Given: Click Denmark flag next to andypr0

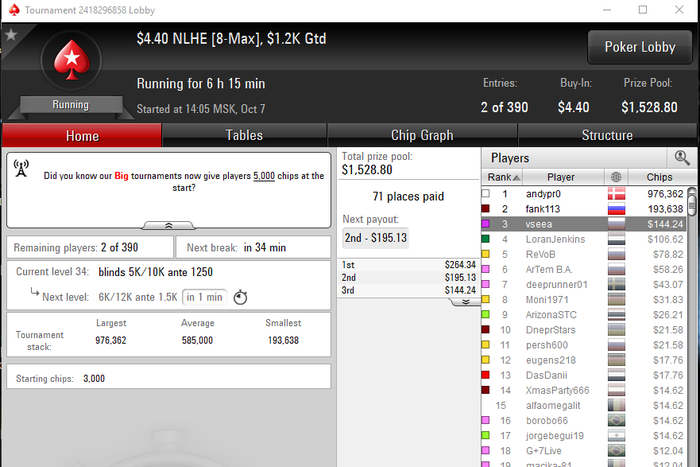Looking at the screenshot, I should point(617,194).
